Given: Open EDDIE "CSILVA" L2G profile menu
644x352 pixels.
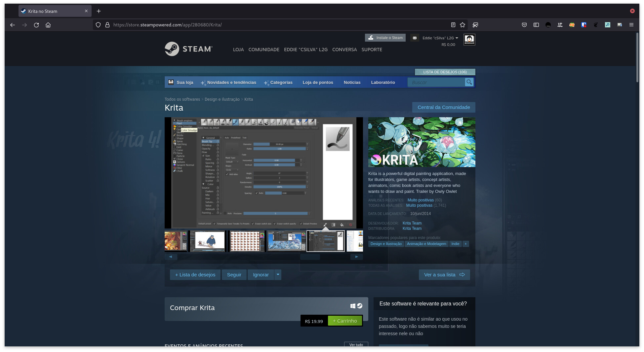Looking at the screenshot, I should 306,50.
